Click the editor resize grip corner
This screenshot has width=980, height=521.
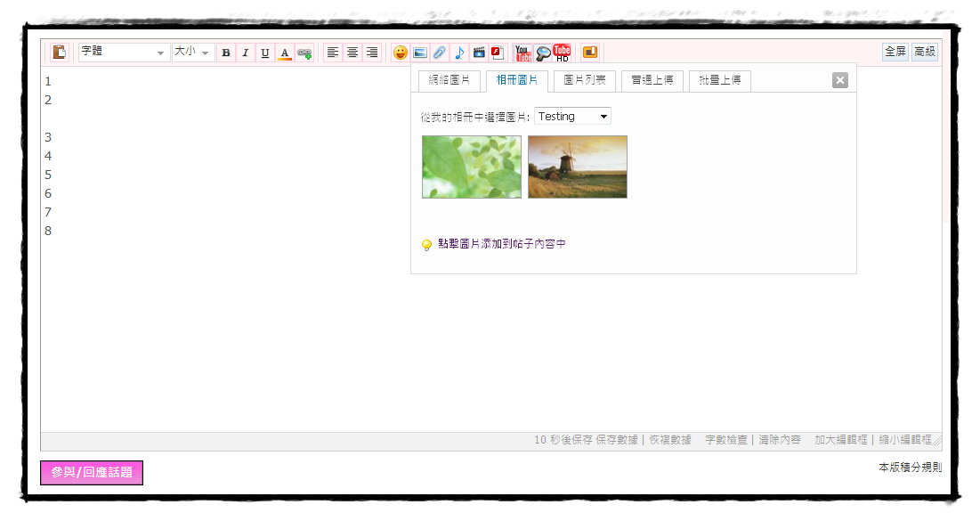pyautogui.click(x=937, y=442)
